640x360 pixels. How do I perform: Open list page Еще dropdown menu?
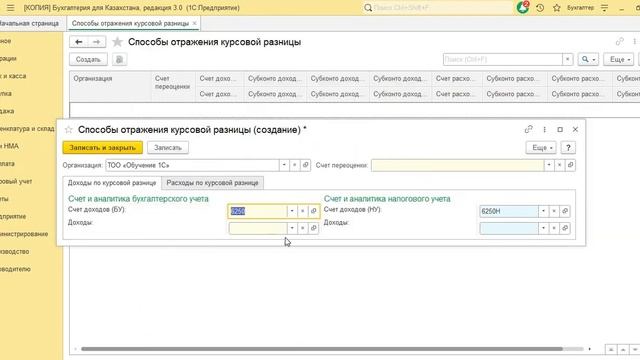click(x=619, y=60)
